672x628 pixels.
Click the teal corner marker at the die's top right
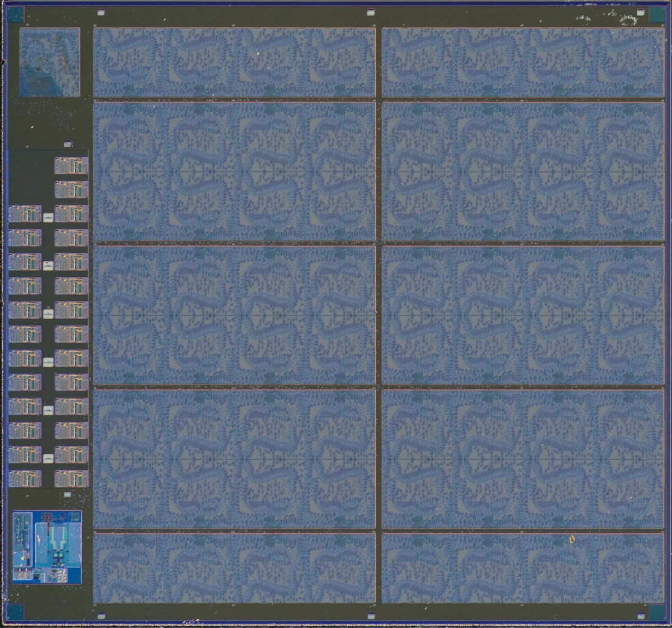click(x=656, y=15)
